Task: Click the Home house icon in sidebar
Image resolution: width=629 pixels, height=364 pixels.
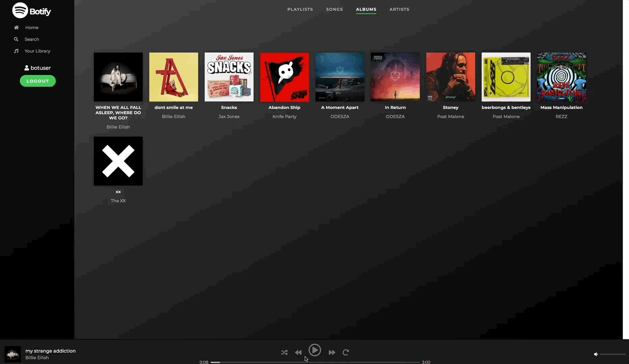Action: click(16, 28)
